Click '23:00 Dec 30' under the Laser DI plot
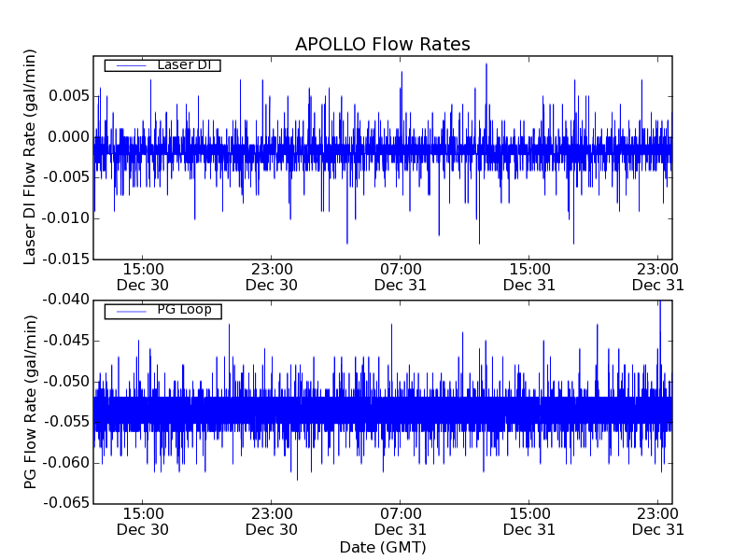The image size is (747, 560). tap(272, 277)
